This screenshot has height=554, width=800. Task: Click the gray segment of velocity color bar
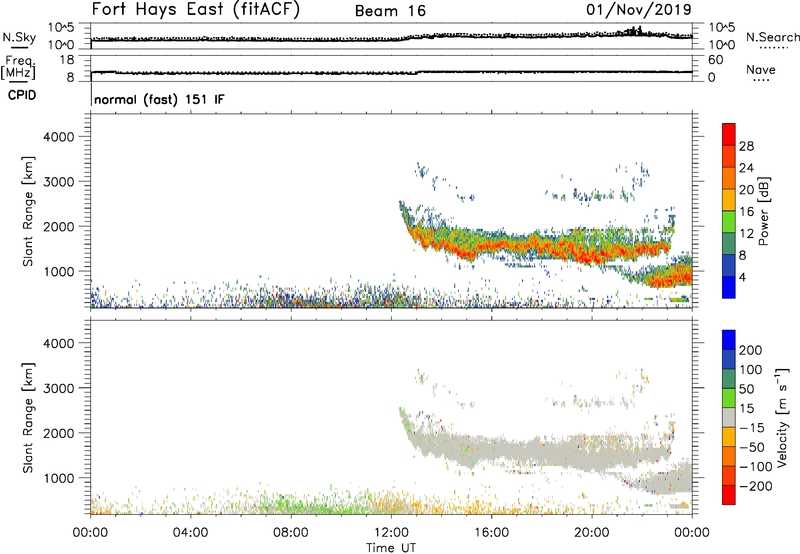(729, 417)
